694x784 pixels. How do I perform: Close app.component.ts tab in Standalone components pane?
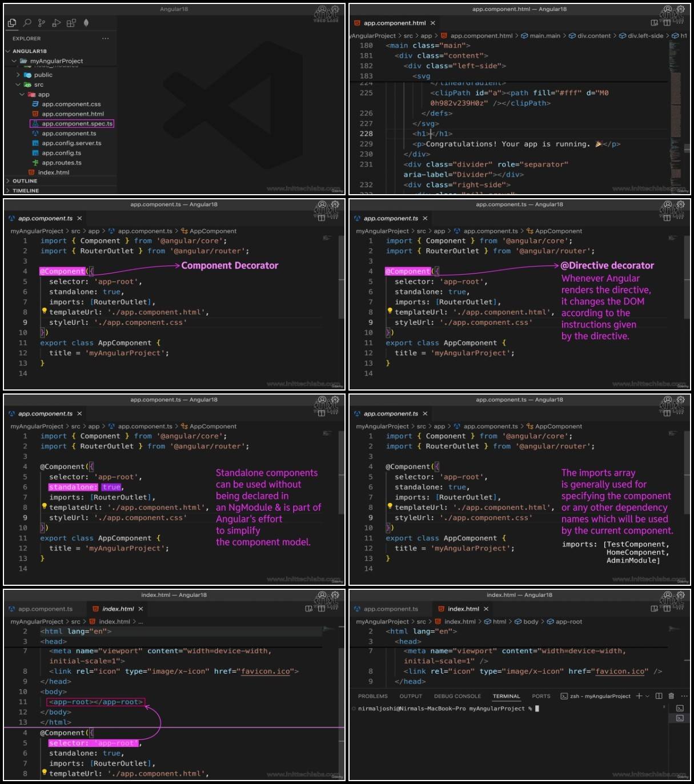point(79,413)
